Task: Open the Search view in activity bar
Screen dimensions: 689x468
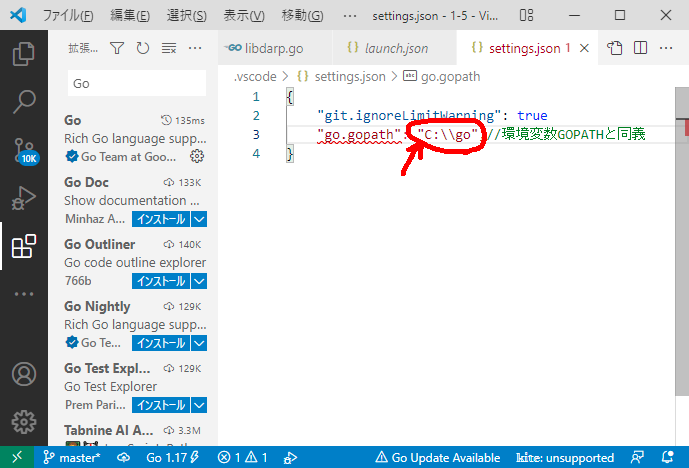Action: point(23,101)
